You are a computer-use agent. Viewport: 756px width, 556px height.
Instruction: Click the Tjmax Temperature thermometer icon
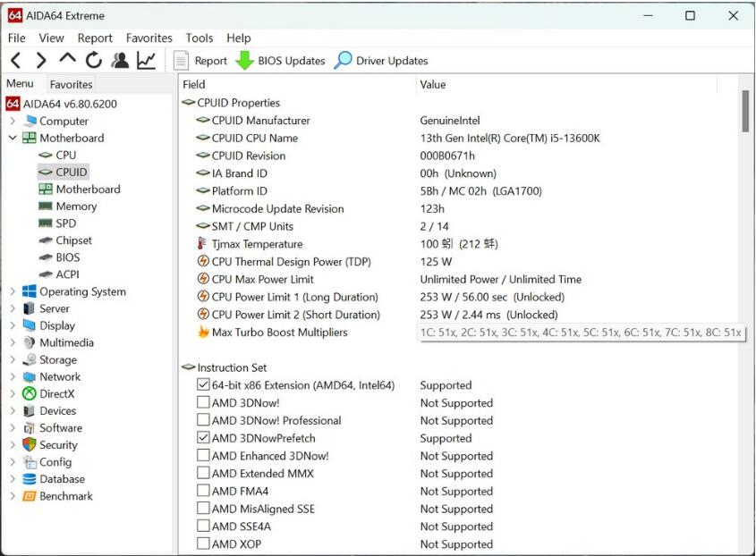[x=202, y=244]
